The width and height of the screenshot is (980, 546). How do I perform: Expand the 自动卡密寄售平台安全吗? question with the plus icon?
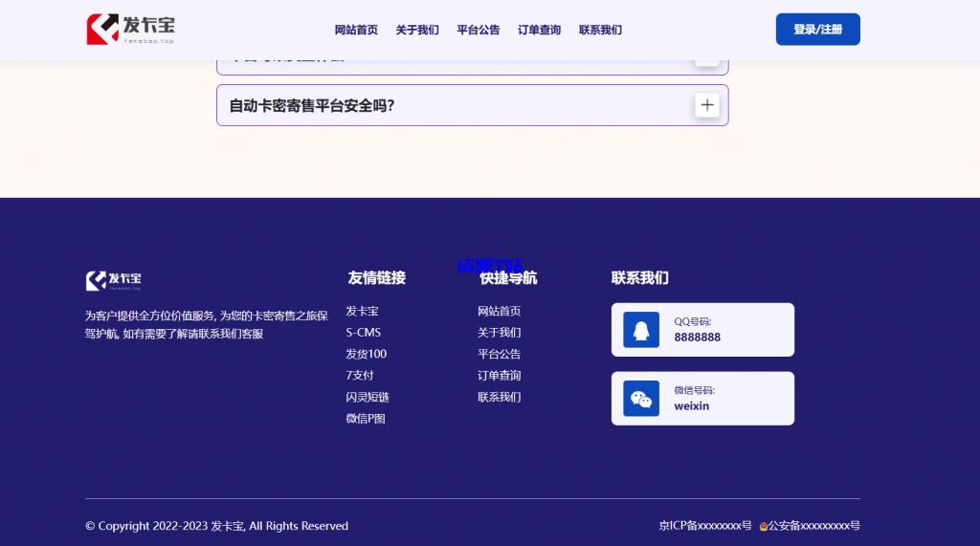coord(707,105)
